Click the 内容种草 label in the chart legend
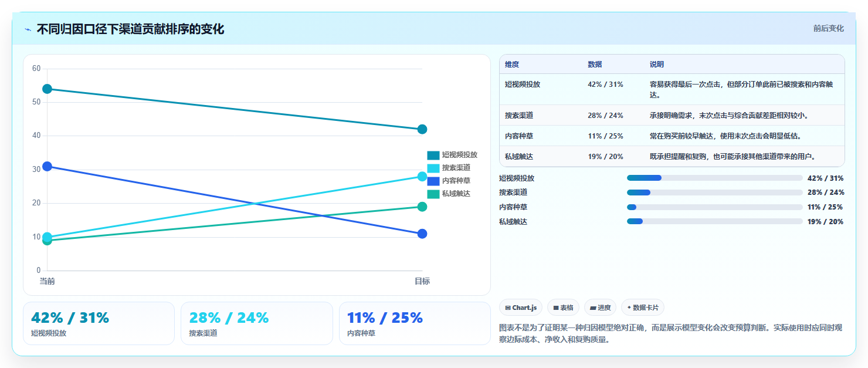Image resolution: width=868 pixels, height=368 pixels. tap(456, 181)
